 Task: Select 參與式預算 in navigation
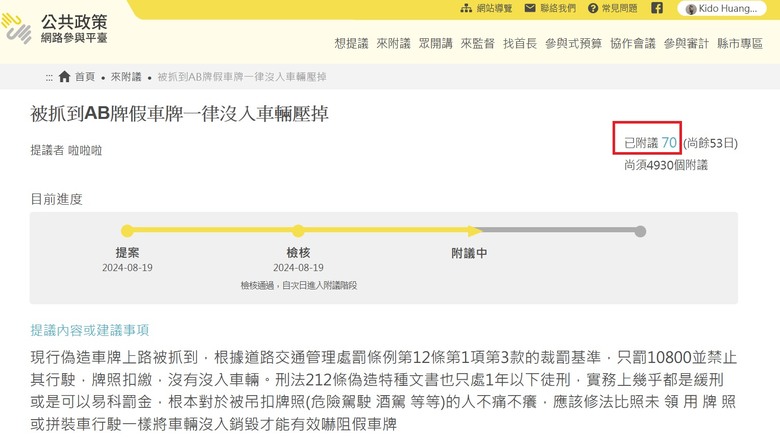coord(574,44)
